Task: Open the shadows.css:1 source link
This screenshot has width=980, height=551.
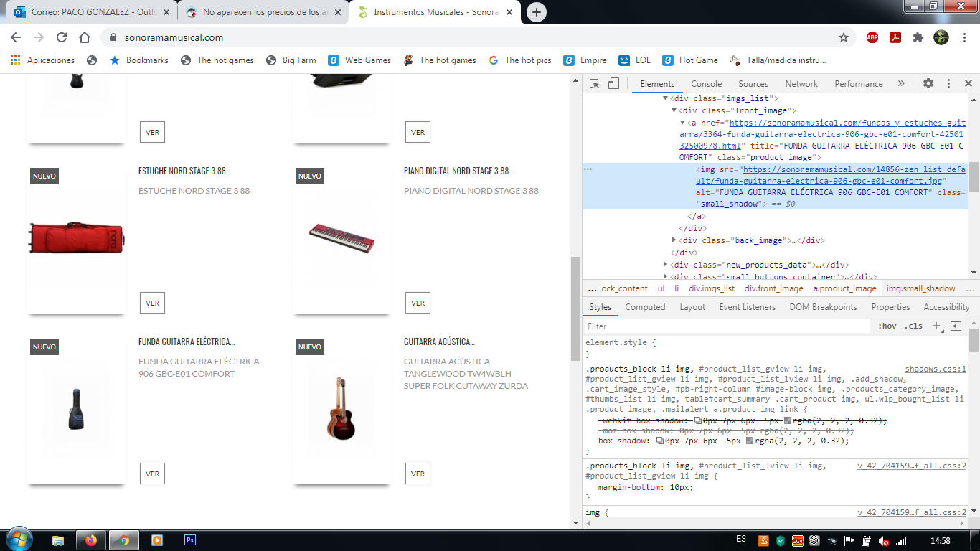Action: 936,369
